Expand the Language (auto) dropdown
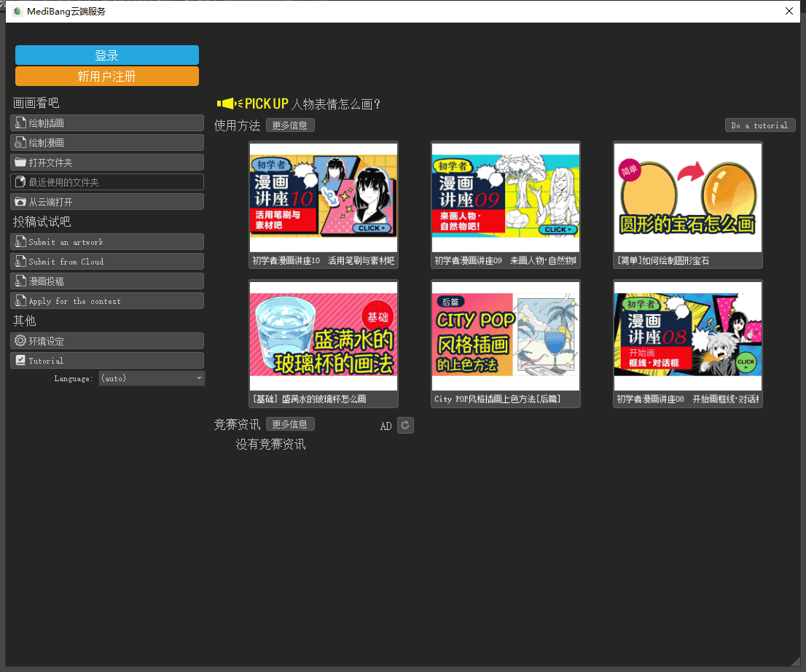 click(x=152, y=378)
